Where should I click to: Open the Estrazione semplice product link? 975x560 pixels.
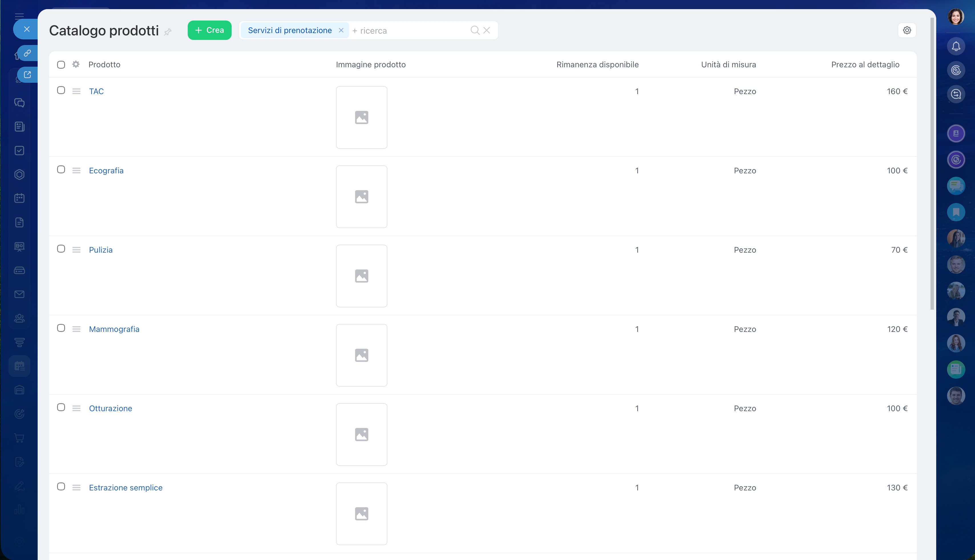[x=126, y=487]
